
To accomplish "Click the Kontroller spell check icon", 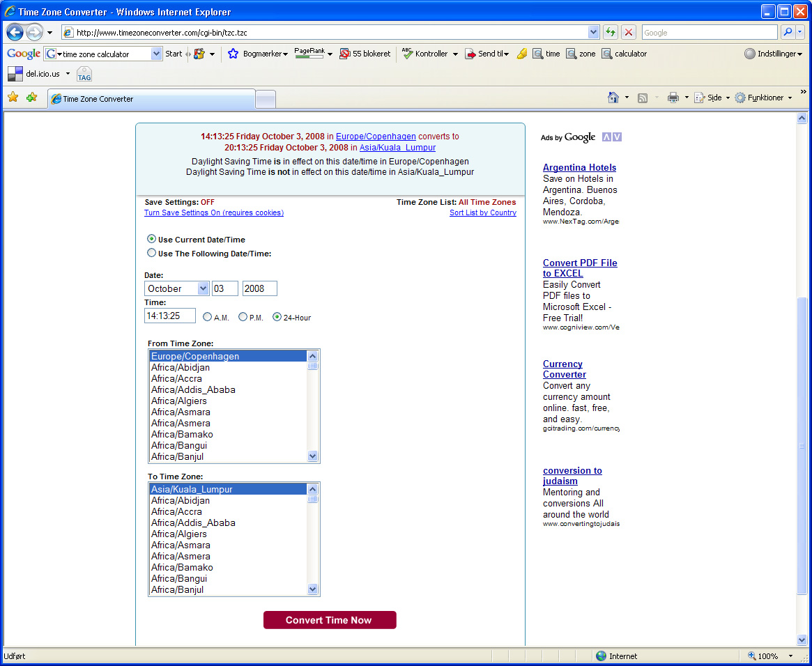I will [x=408, y=54].
